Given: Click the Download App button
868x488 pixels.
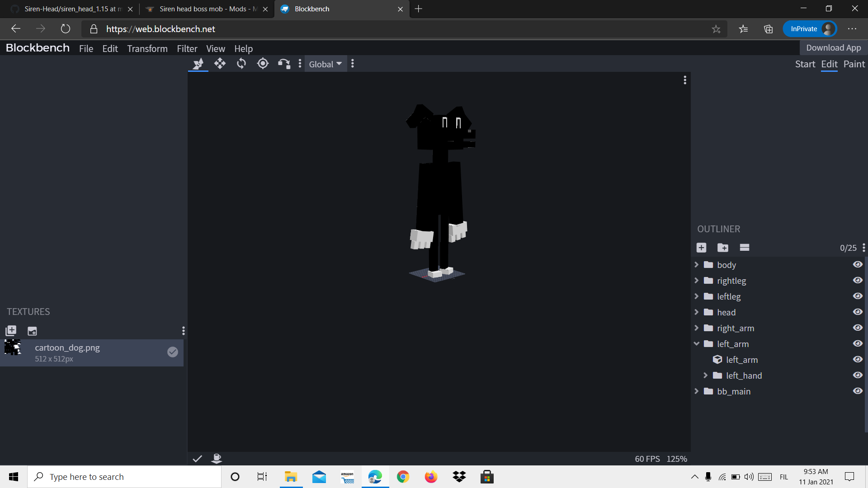Looking at the screenshot, I should (x=833, y=48).
